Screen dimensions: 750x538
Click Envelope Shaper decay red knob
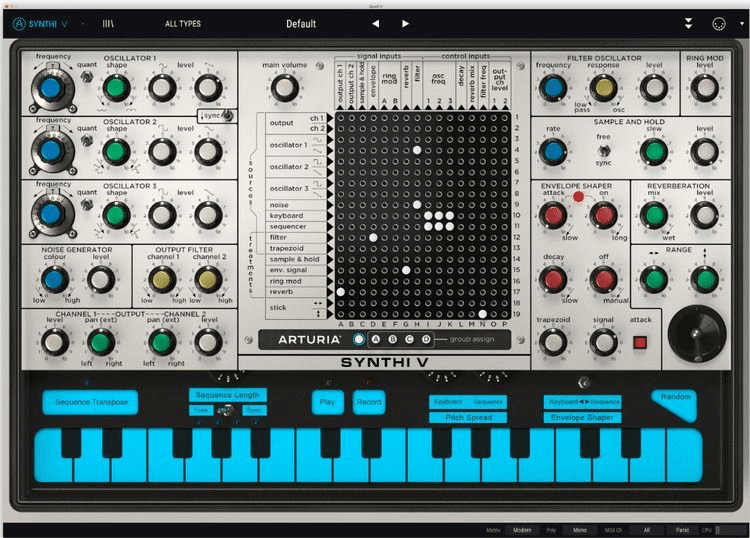pyautogui.click(x=553, y=280)
